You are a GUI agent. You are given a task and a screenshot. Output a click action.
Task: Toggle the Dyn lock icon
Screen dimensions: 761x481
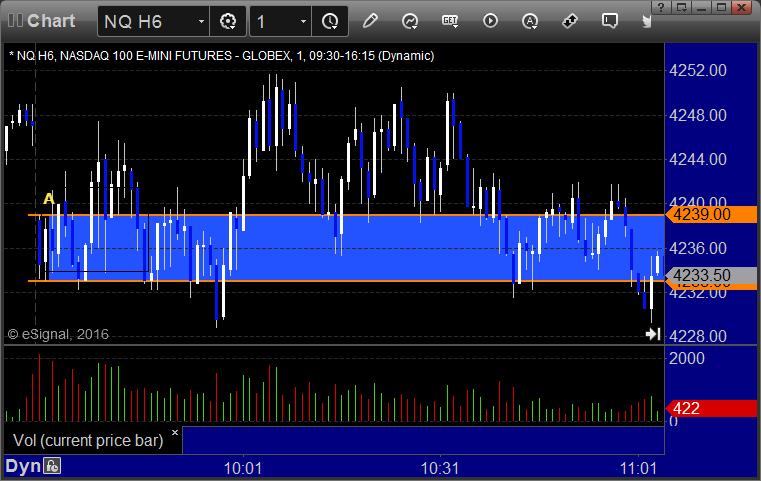(x=52, y=466)
